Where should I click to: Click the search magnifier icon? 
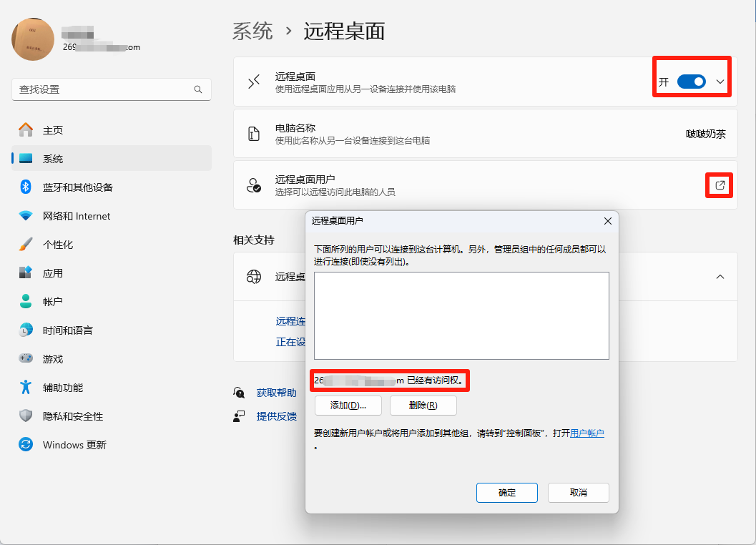[198, 89]
